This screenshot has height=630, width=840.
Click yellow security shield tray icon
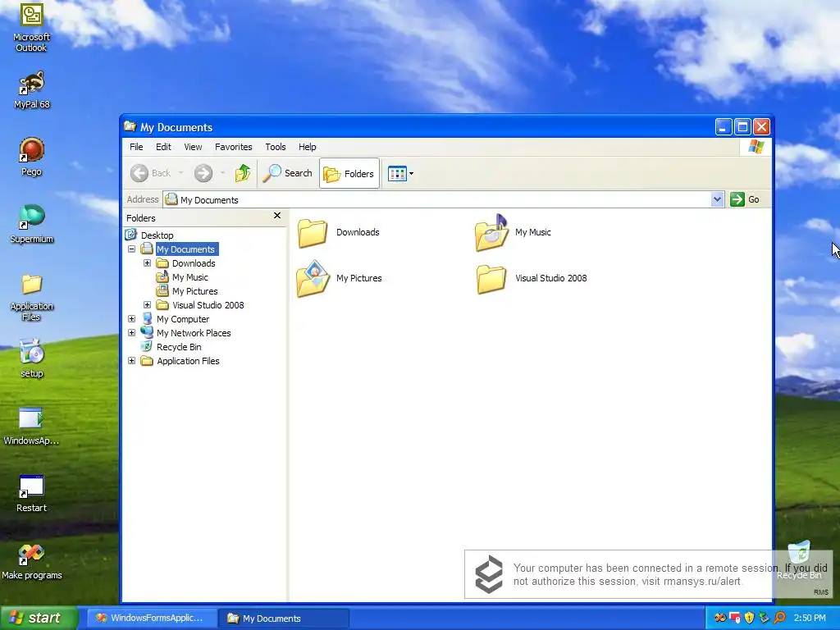(749, 618)
